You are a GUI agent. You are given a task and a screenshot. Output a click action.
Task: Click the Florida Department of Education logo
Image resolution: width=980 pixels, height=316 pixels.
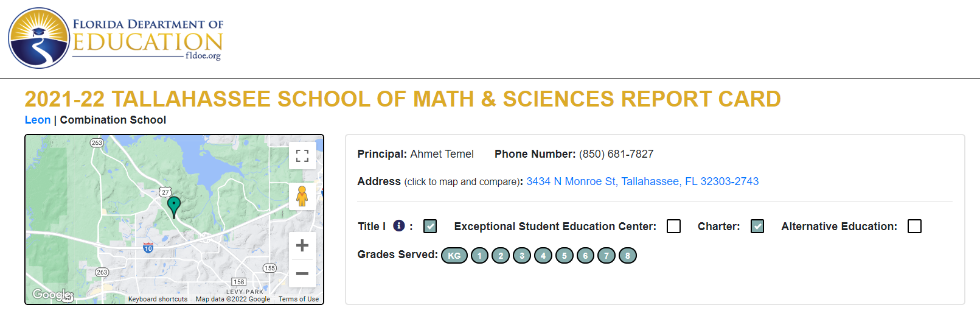116,38
